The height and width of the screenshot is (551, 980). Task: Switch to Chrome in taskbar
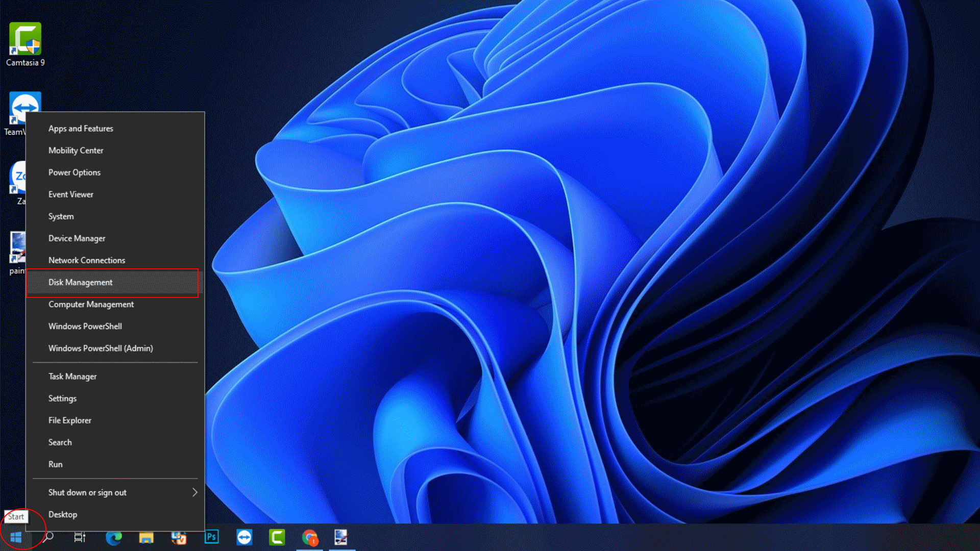click(x=309, y=537)
